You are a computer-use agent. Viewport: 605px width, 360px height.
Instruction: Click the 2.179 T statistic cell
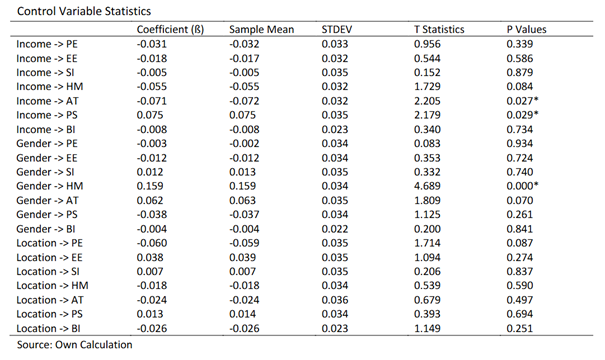427,115
